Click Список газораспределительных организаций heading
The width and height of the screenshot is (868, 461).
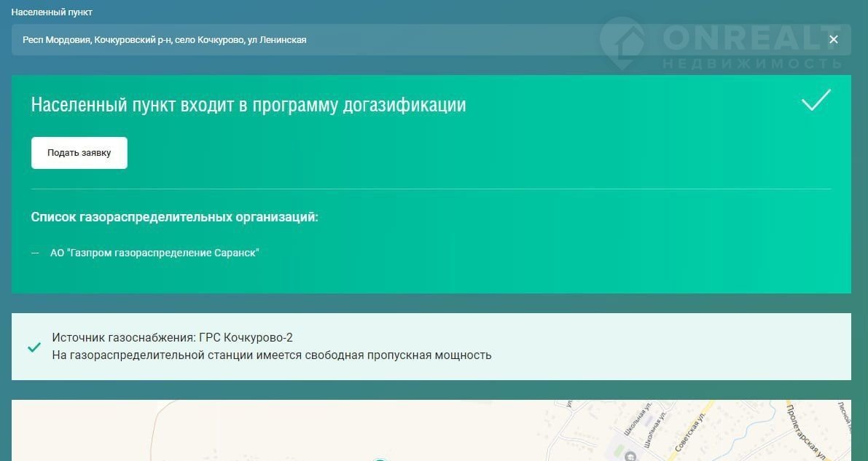175,217
